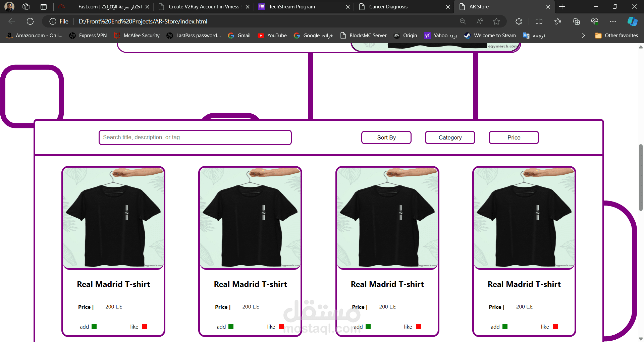Viewport: 644px width, 342px height.
Task: Open the Amazon.com bookmark
Action: pyautogui.click(x=35, y=36)
